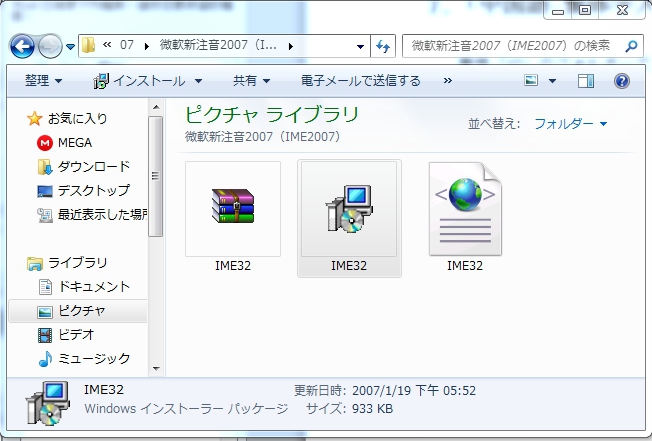Select the IME32 WinRAR archive file

[233, 218]
